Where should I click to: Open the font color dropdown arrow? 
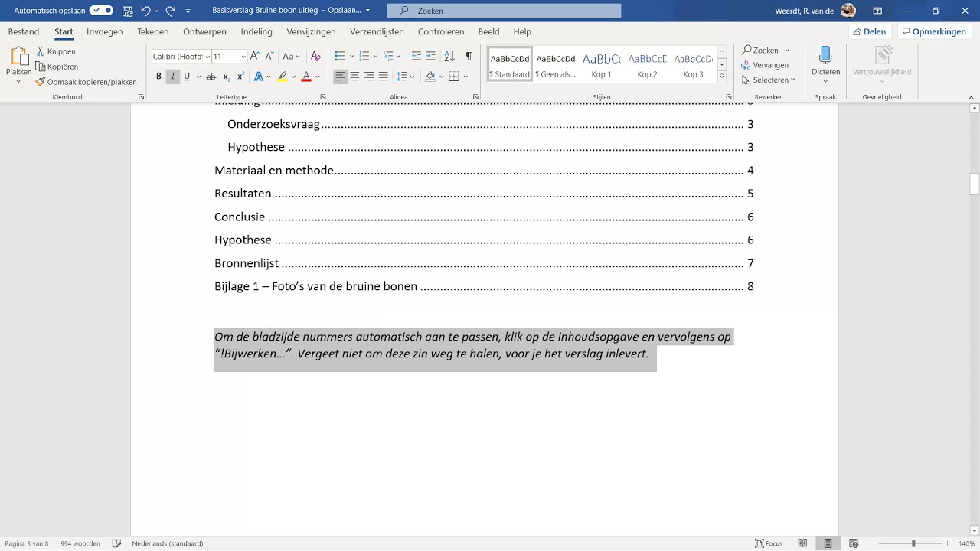(318, 77)
